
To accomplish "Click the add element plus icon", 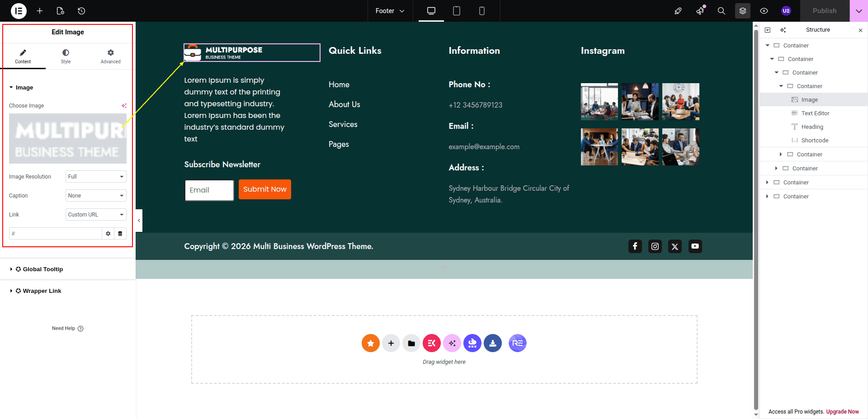I will pyautogui.click(x=40, y=11).
